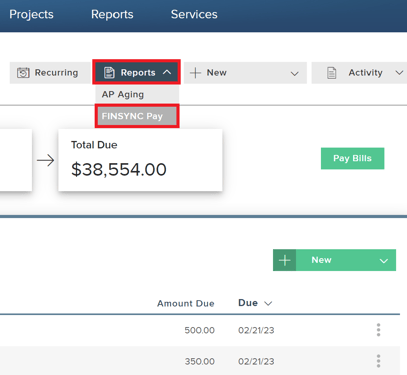Screen dimensions: 407x375
Task: Open the options menu for the 350.00 row
Action: click(x=378, y=361)
